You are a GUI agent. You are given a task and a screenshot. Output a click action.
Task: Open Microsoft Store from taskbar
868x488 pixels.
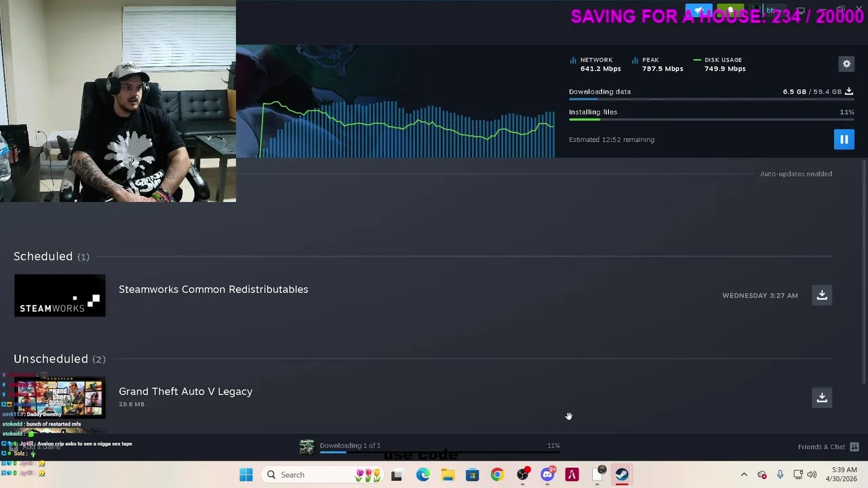[x=472, y=474]
